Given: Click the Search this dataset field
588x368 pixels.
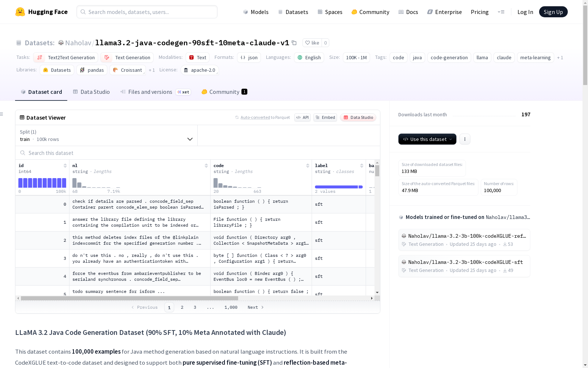Looking at the screenshot, I should [x=198, y=153].
